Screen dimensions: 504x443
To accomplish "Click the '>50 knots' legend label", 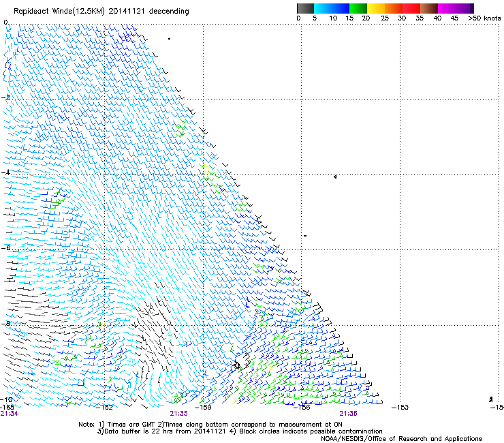I will (484, 18).
